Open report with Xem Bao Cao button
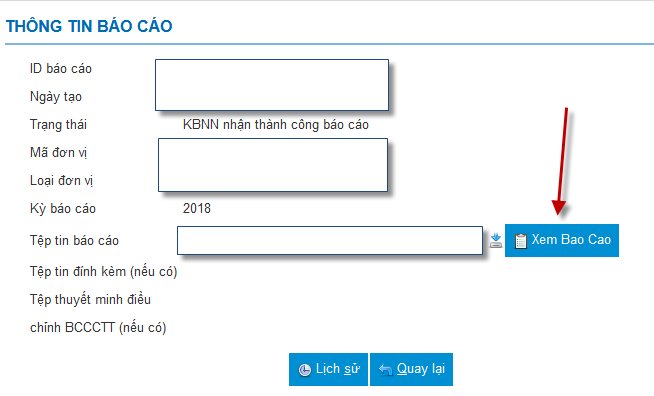The width and height of the screenshot is (654, 396). [562, 240]
